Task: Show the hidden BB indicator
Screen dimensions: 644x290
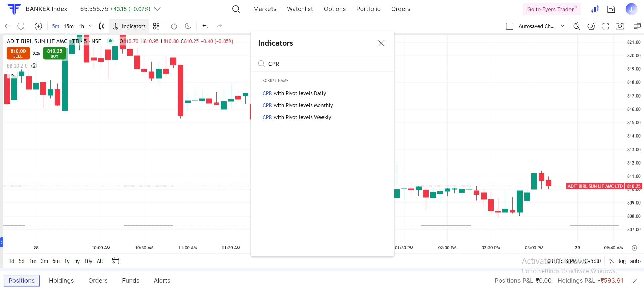Action: [34, 66]
